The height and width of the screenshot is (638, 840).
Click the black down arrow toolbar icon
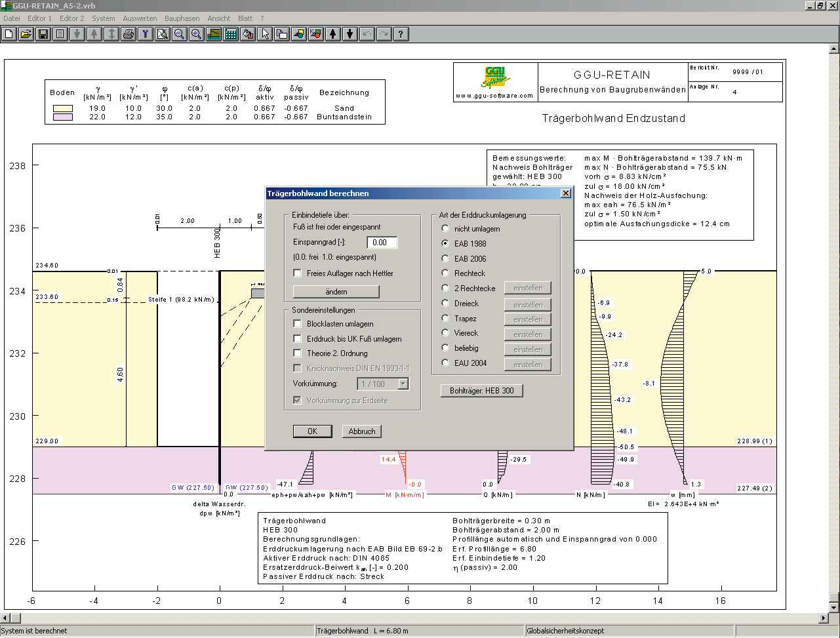(x=350, y=34)
